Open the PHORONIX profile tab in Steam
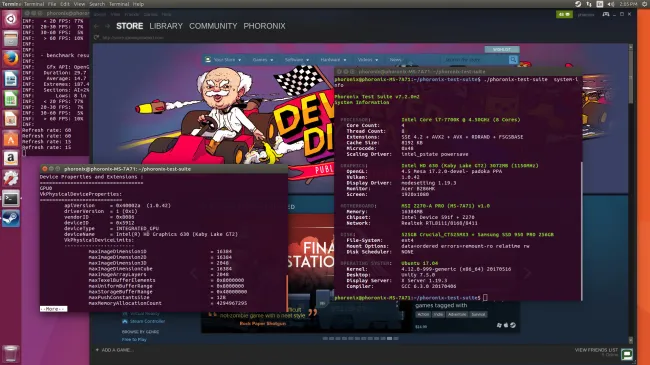Screen dimensions: 650x365 tap(264, 26)
